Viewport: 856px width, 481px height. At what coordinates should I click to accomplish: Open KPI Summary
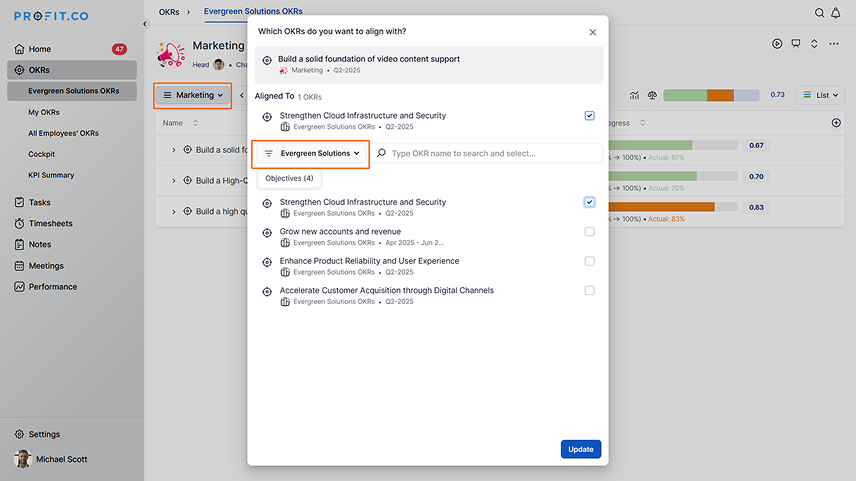point(51,175)
